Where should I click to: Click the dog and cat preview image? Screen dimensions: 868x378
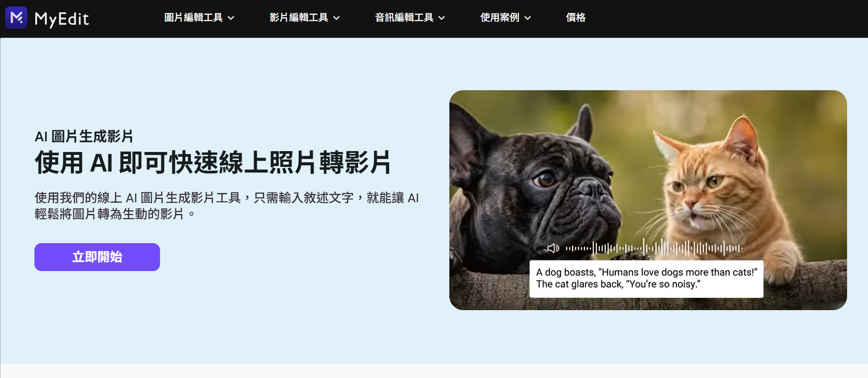648,200
